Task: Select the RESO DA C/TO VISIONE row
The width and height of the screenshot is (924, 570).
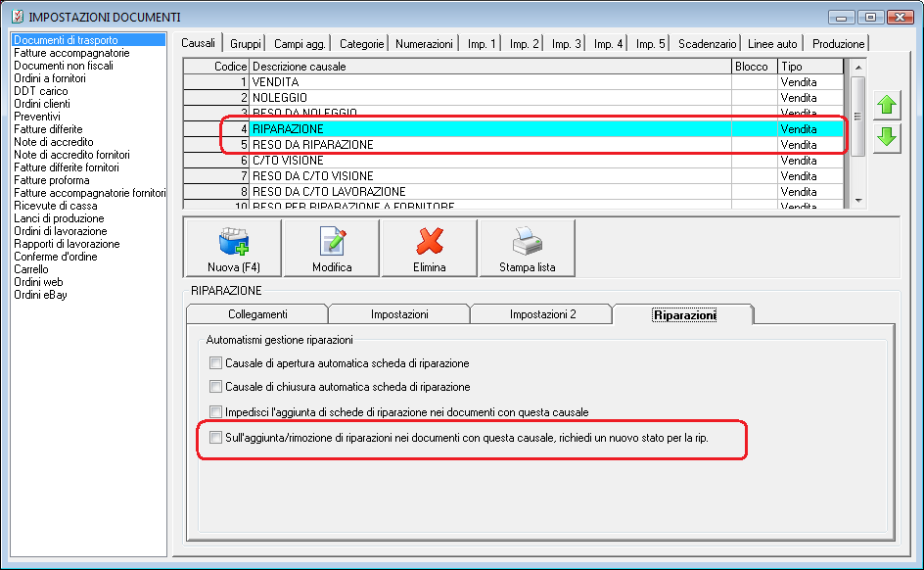Action: (x=514, y=176)
